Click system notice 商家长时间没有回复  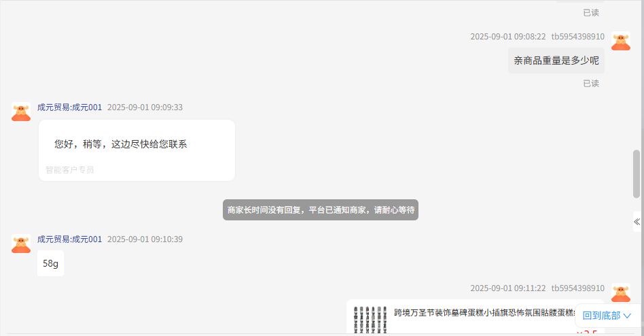pyautogui.click(x=321, y=210)
